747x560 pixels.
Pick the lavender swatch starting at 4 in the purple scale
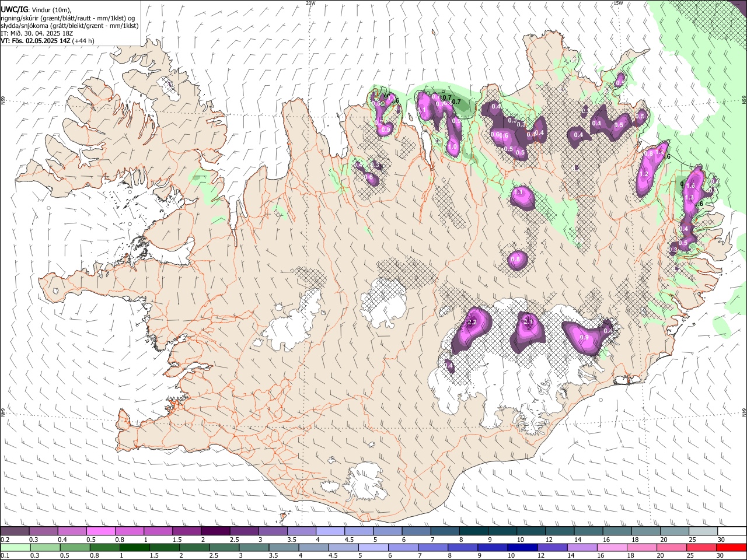click(x=330, y=531)
